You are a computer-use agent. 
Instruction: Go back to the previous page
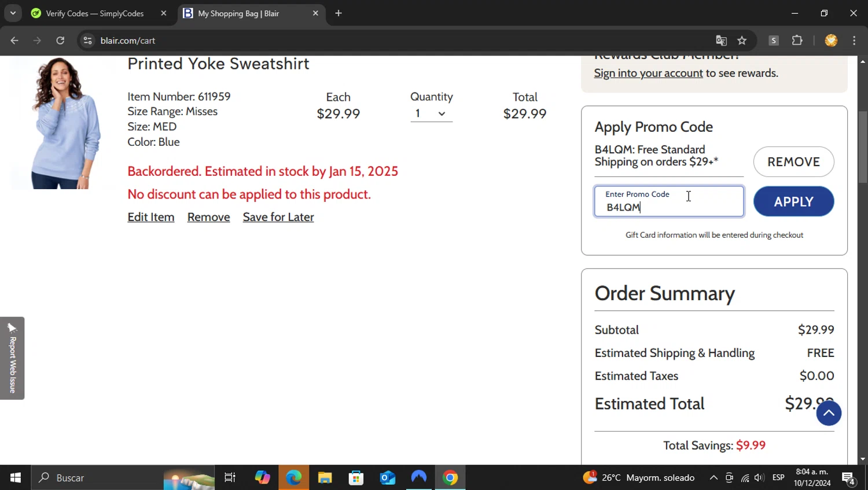(x=14, y=40)
